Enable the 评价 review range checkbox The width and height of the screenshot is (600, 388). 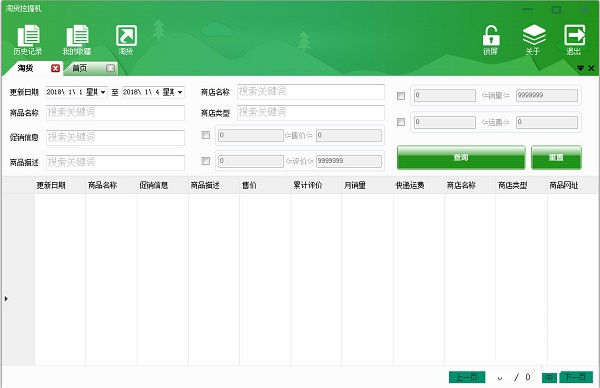pos(206,161)
